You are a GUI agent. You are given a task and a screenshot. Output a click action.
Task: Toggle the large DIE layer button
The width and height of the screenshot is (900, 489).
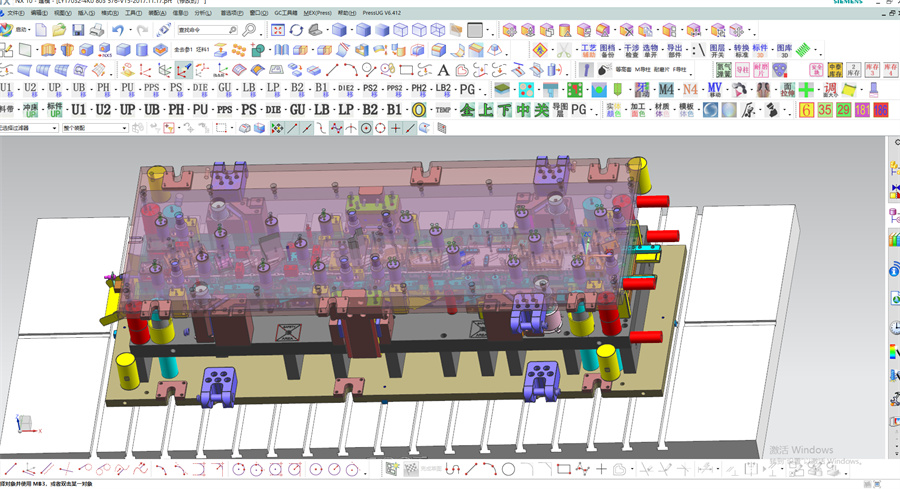273,110
